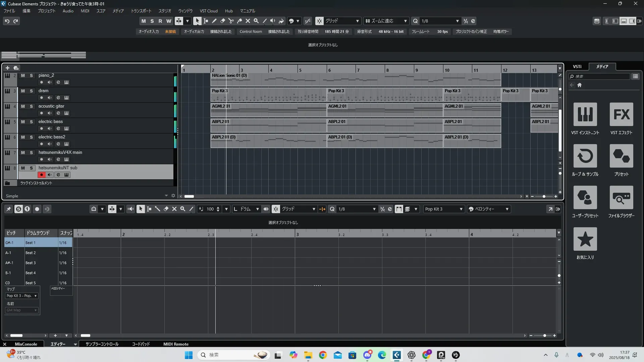
Task: Click the Add Track plus icon
Action: pos(7,68)
